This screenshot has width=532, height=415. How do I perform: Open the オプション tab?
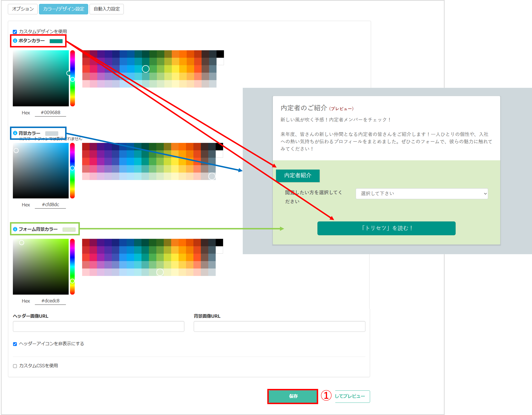[x=23, y=9]
